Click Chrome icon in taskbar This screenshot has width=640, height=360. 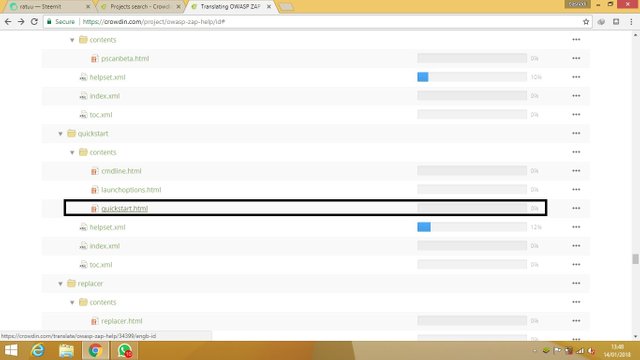tap(96, 350)
